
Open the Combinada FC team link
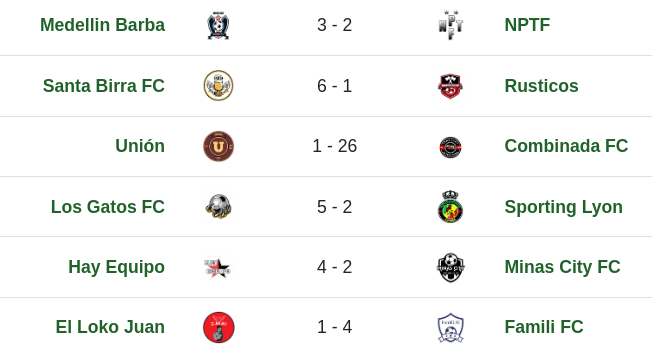[566, 146]
